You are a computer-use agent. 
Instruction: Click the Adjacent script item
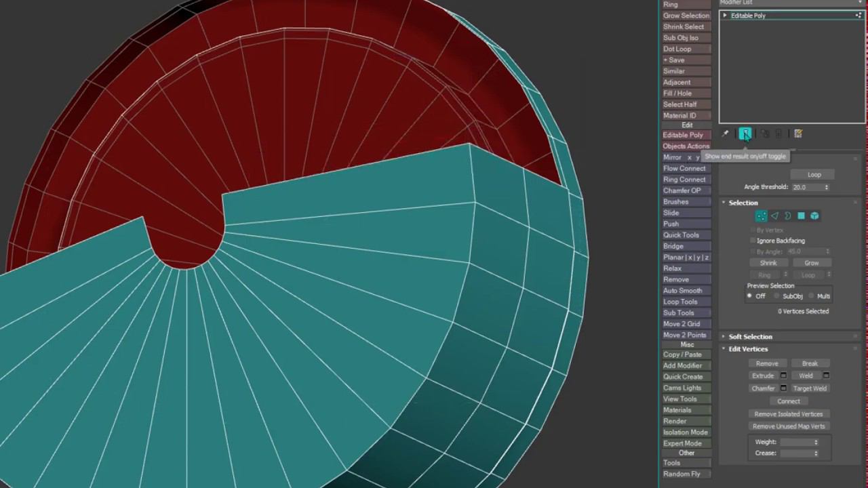tap(686, 82)
